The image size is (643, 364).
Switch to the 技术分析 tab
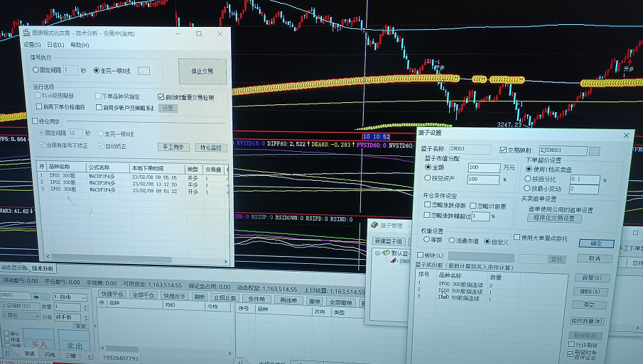point(43,268)
